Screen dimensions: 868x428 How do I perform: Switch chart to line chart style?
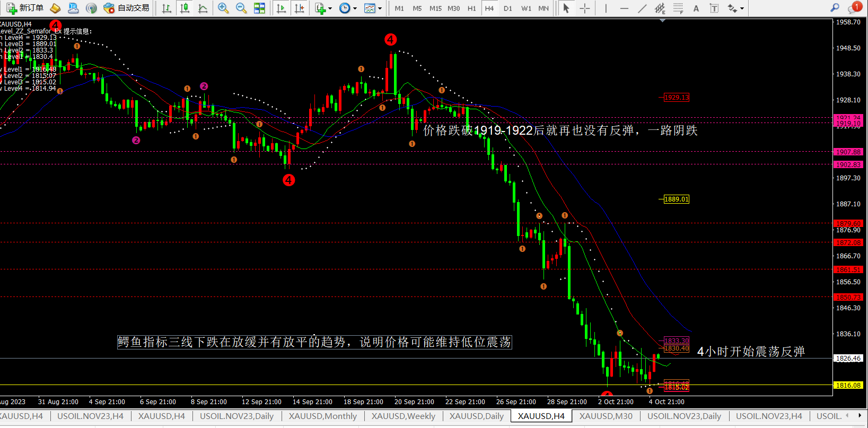(203, 8)
